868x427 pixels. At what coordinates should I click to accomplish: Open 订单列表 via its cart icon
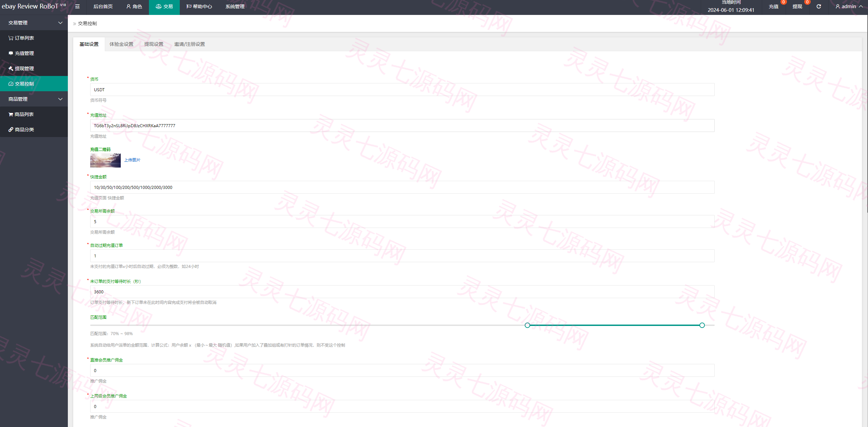pos(11,38)
